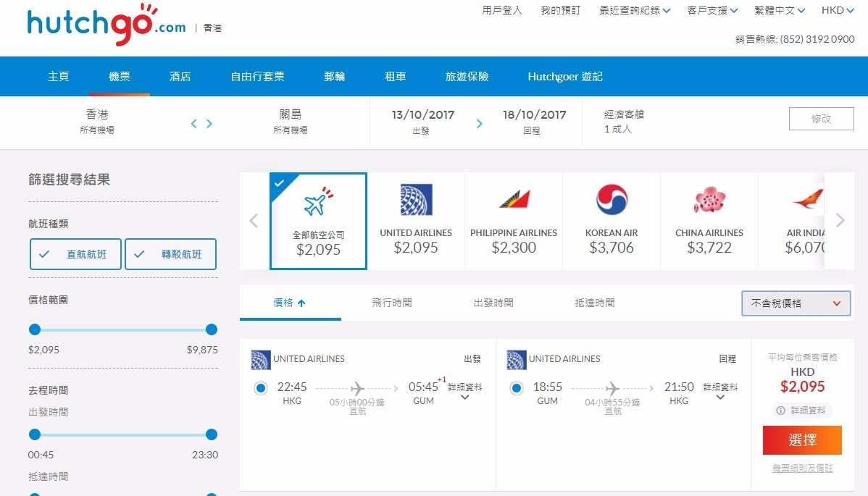Screen dimensions: 868x496
Task: Click the departure time minimum handle at 00:45
Action: tap(35, 434)
